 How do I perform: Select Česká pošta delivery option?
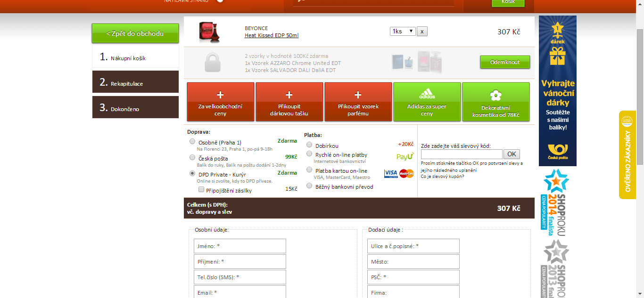pos(192,157)
